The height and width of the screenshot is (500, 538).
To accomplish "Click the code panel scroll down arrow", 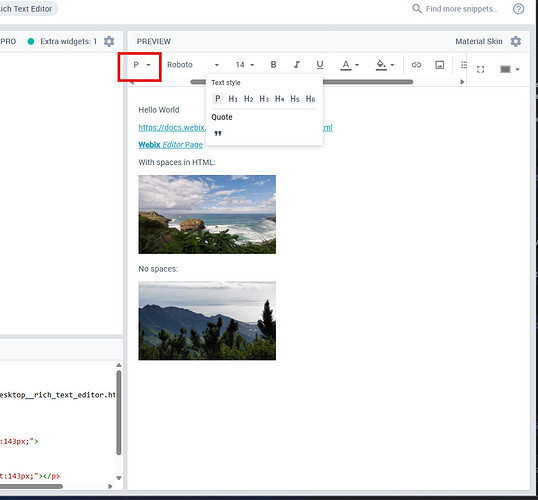I will coord(119,478).
